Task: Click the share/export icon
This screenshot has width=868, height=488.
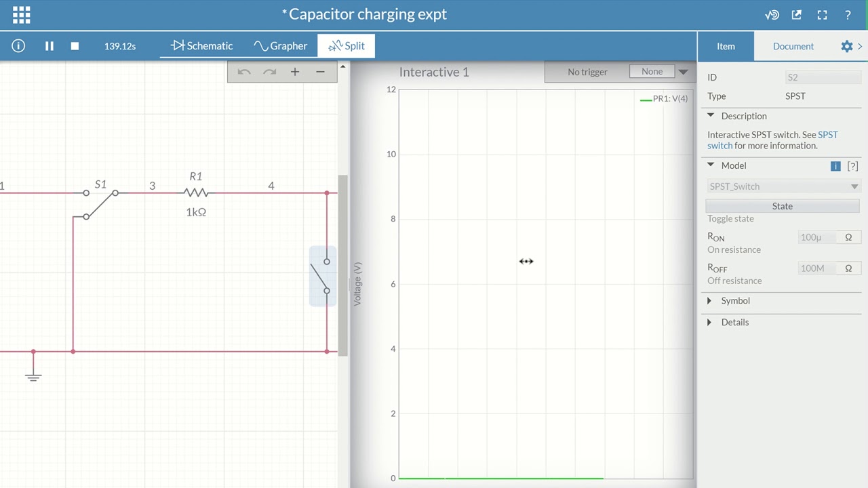Action: 797,14
